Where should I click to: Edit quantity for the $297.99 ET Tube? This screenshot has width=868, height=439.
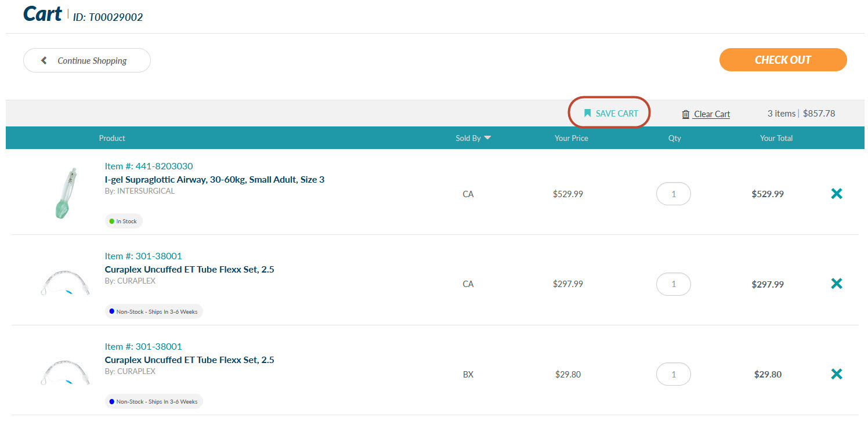674,284
